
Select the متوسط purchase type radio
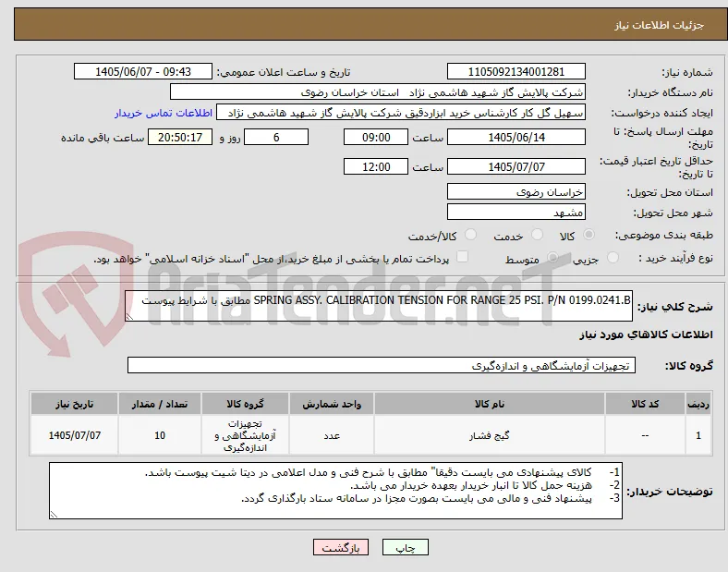(552, 258)
